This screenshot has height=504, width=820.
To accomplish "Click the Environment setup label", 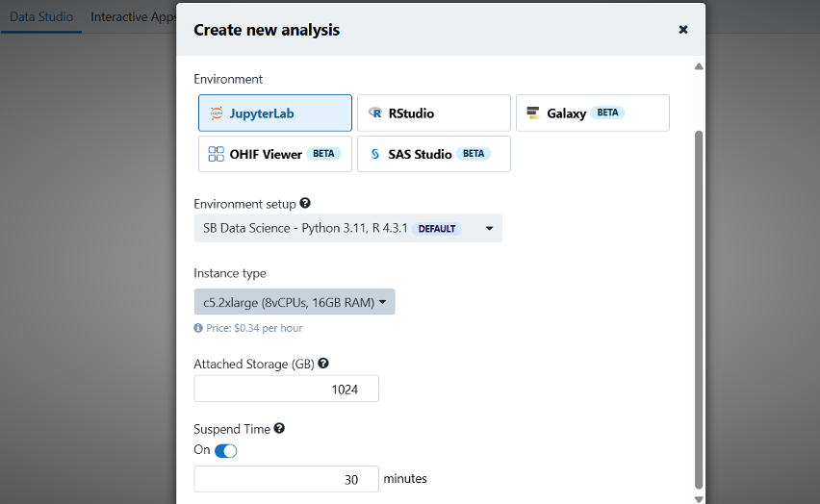I will [244, 204].
